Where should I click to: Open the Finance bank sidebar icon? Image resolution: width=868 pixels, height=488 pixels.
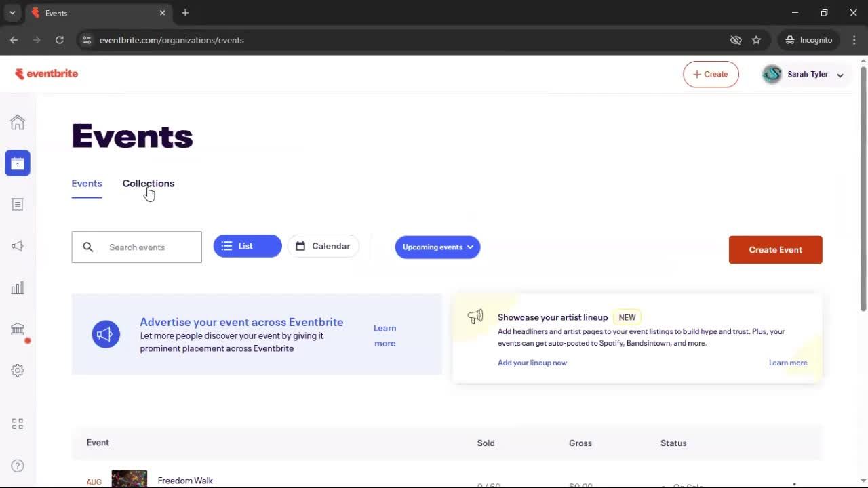tap(18, 329)
